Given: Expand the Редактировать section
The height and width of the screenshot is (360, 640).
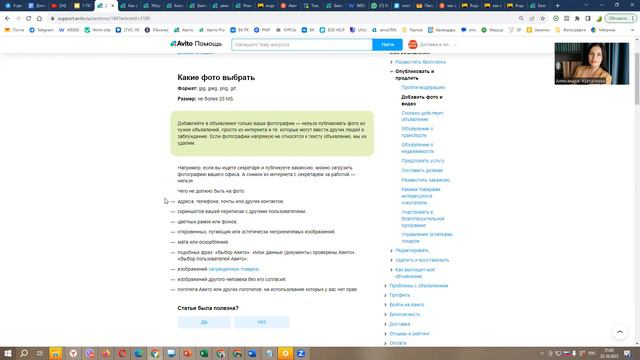Looking at the screenshot, I should [412, 250].
